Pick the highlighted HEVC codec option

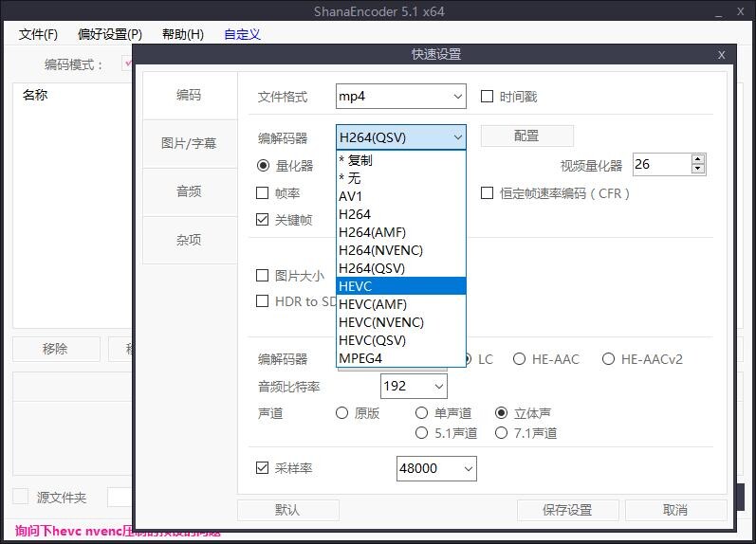pos(356,286)
